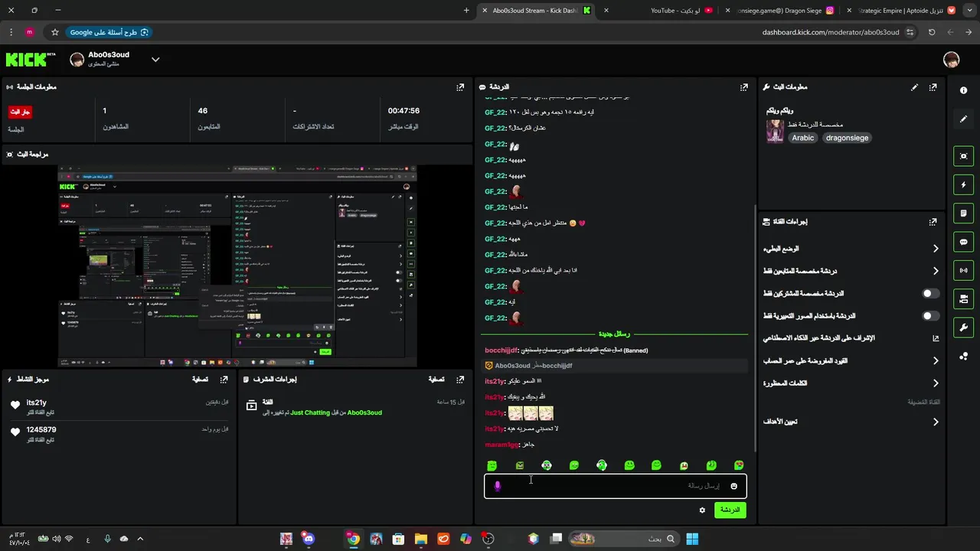Click the moderator actions filter button
Viewport: 980px width, 551px height.
tap(436, 380)
